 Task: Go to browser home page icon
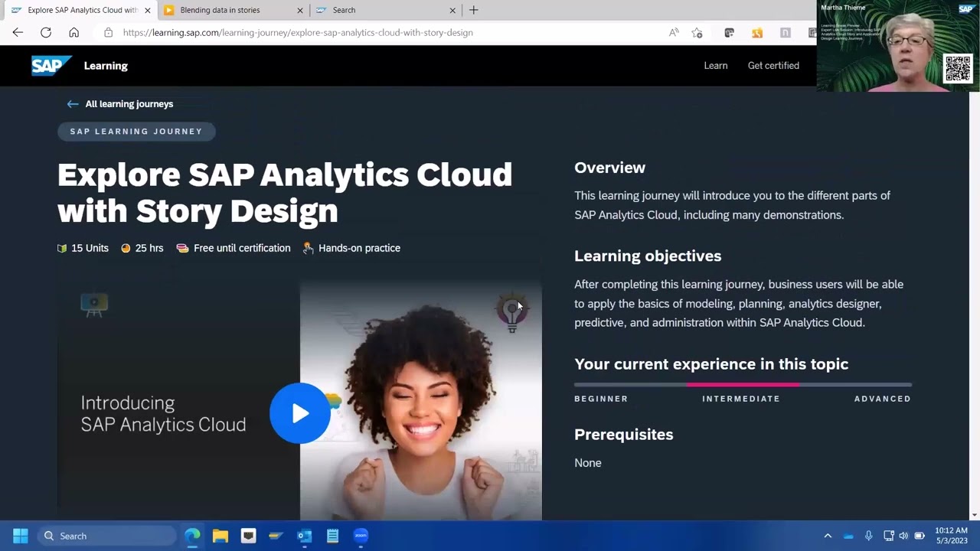(x=73, y=32)
